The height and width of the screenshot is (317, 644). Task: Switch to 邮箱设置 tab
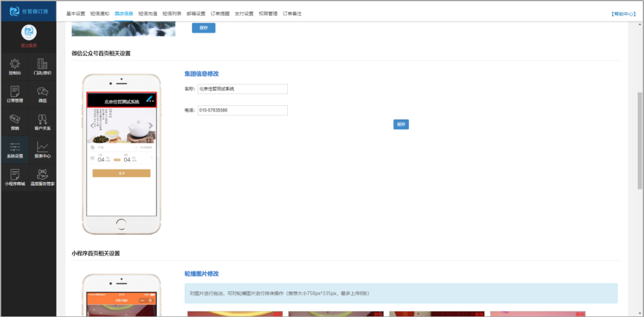click(196, 13)
